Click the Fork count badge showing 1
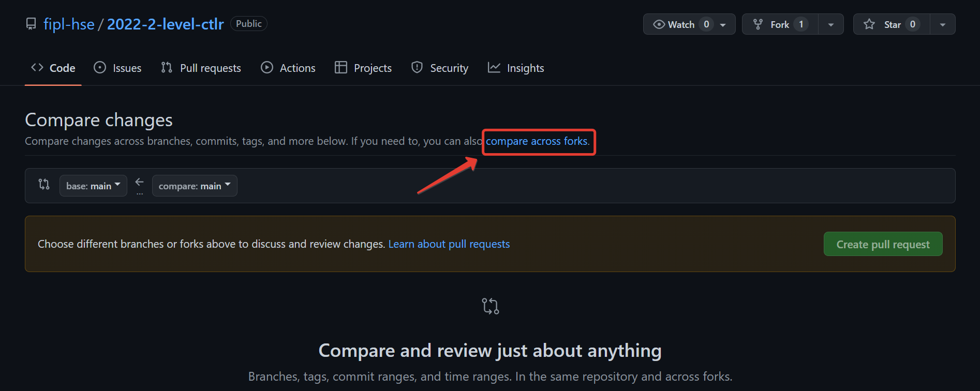The height and width of the screenshot is (391, 980). [x=801, y=24]
